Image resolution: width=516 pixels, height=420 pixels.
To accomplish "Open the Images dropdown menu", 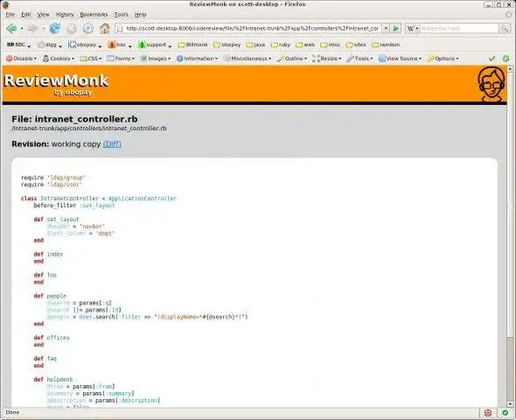I will [x=156, y=59].
